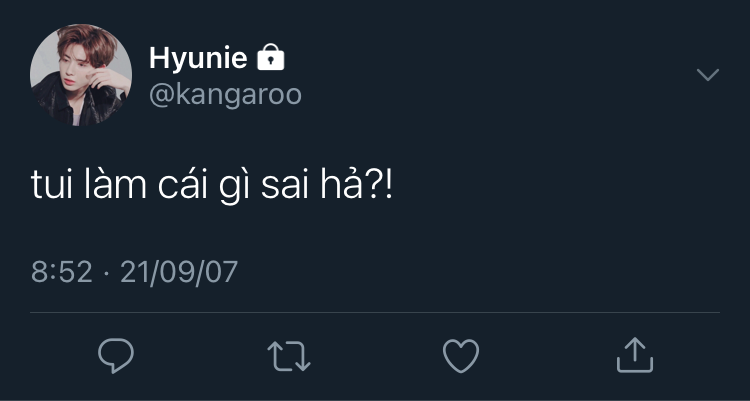
Task: Click the word "sai" in the tweet
Action: [286, 186]
